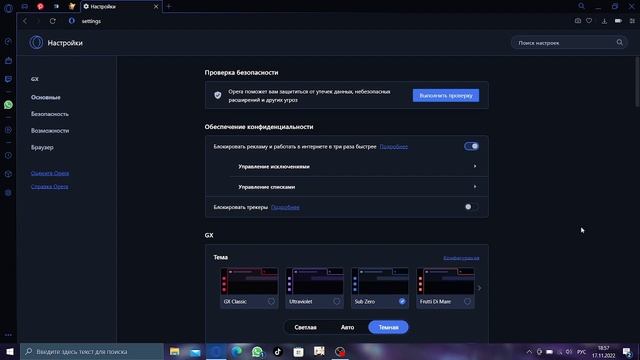Image resolution: width=640 pixels, height=360 pixels.
Task: Open Подробнее link for ad blocking
Action: pos(393,147)
